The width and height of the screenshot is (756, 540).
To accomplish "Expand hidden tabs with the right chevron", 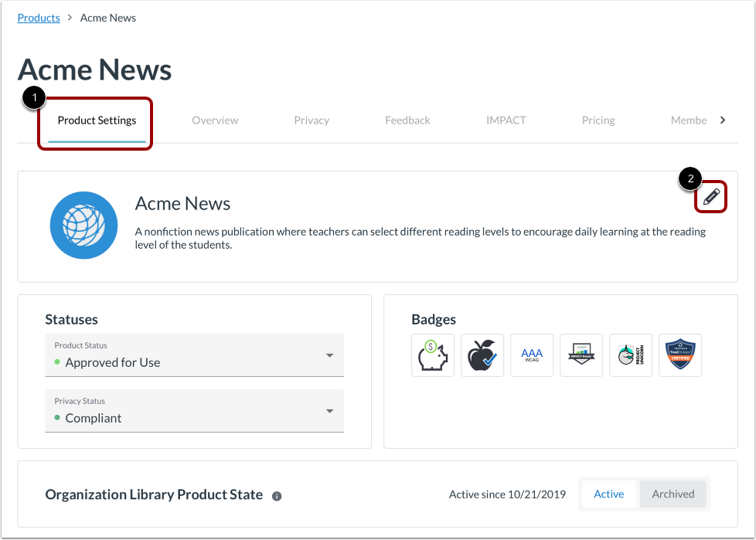I will click(x=723, y=120).
